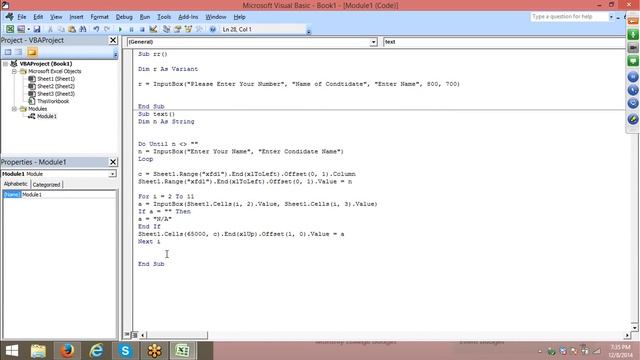The image size is (640, 360).
Task: Open the Add-Ins menu
Action: pyautogui.click(x=188, y=17)
